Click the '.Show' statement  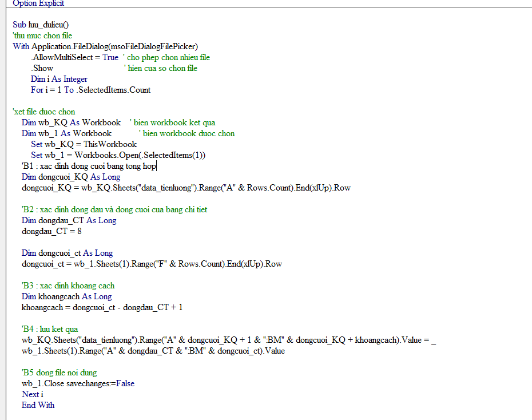tap(42, 68)
